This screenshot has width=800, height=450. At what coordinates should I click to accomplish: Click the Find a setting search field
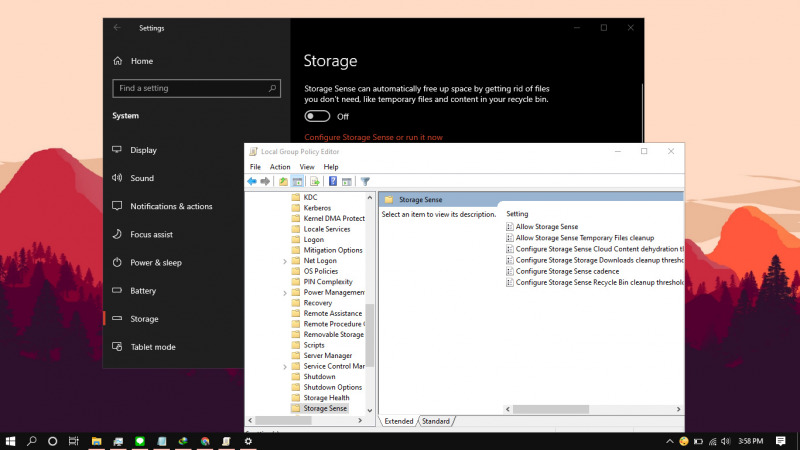point(196,88)
